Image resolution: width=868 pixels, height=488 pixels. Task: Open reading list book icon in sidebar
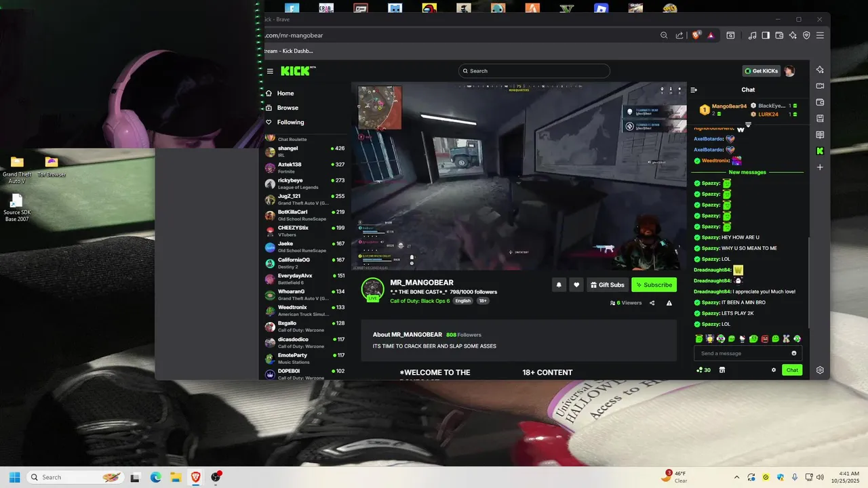(x=820, y=135)
